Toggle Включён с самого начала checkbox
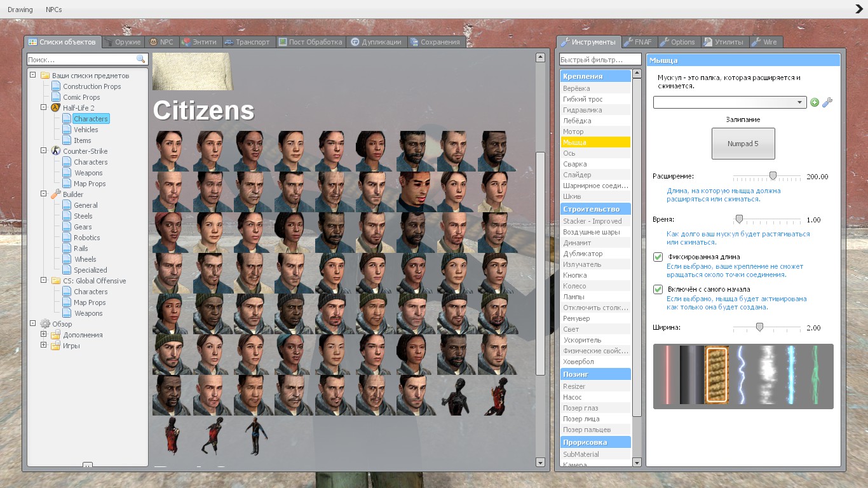The width and height of the screenshot is (868, 488). pyautogui.click(x=658, y=289)
